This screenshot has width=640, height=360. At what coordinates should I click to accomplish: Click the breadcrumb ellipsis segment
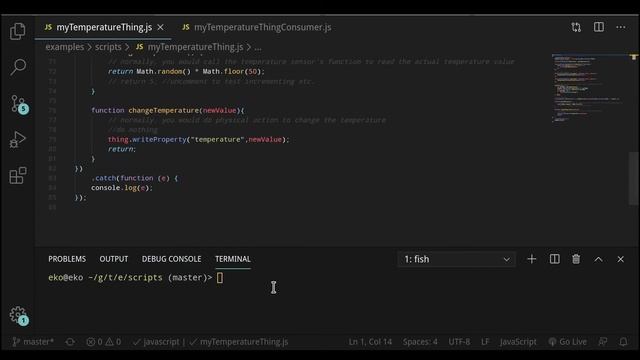(258, 48)
